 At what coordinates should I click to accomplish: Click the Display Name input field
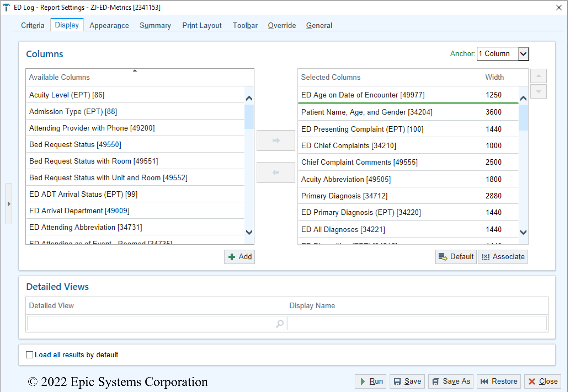click(x=417, y=323)
